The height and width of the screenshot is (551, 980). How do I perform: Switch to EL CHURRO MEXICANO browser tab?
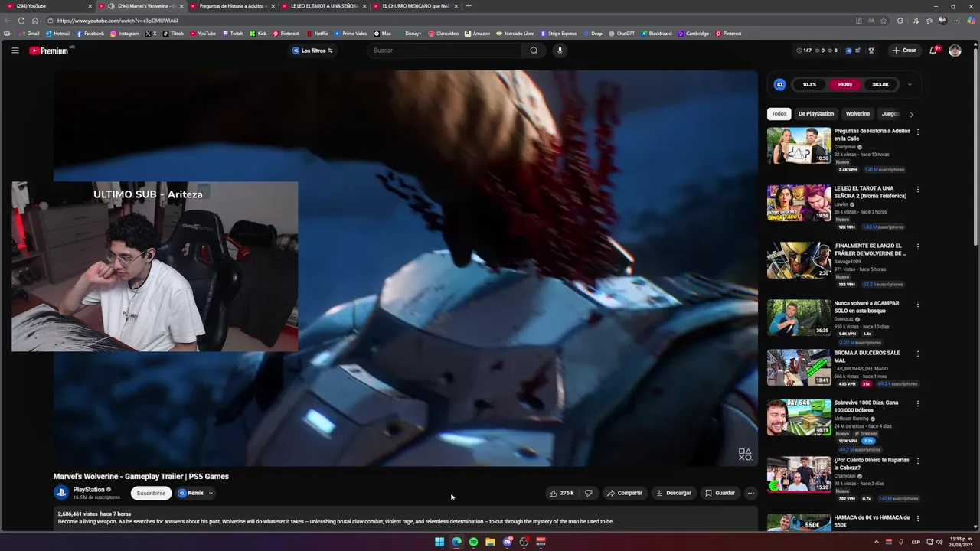coord(415,6)
